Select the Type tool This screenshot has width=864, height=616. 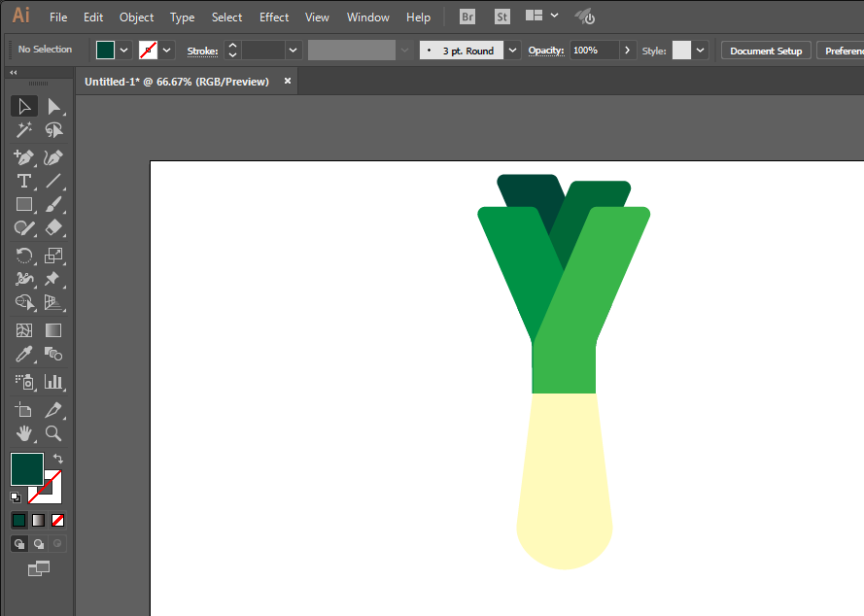point(24,181)
